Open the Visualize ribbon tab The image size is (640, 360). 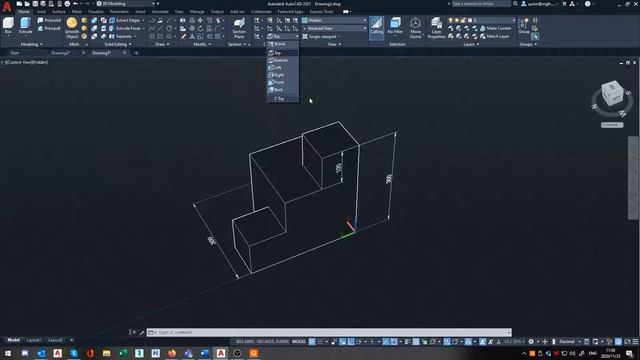point(96,12)
